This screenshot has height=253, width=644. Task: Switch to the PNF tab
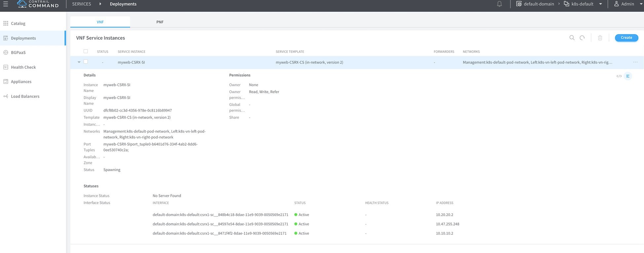coord(160,22)
